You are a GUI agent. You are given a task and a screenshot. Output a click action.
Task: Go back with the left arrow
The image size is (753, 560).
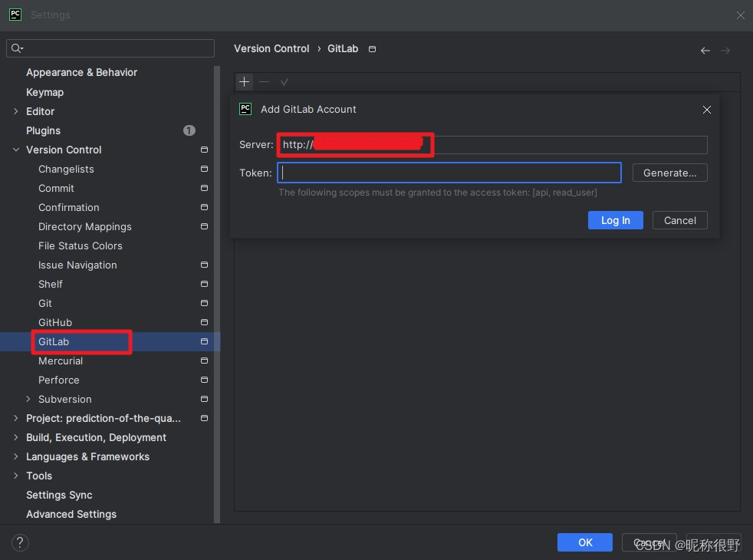pyautogui.click(x=705, y=51)
